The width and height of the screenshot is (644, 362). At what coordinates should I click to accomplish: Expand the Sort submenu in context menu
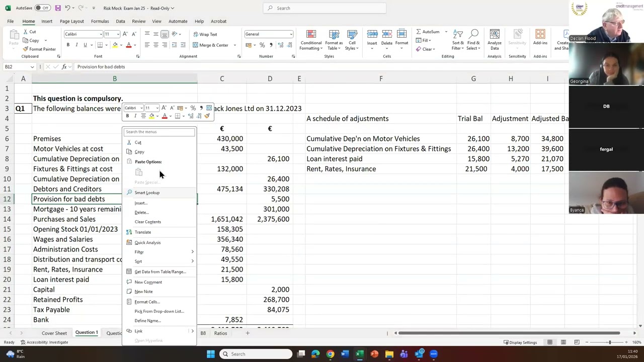click(192, 261)
